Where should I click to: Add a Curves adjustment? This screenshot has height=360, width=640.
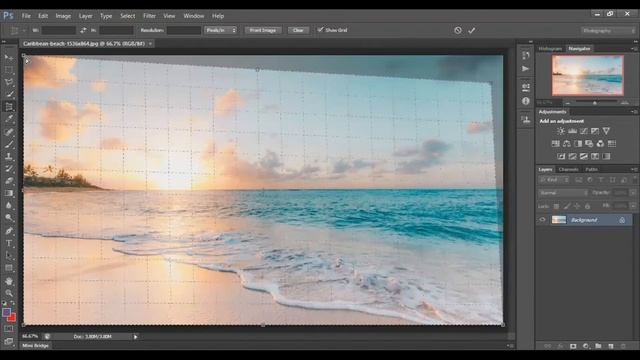[x=584, y=131]
